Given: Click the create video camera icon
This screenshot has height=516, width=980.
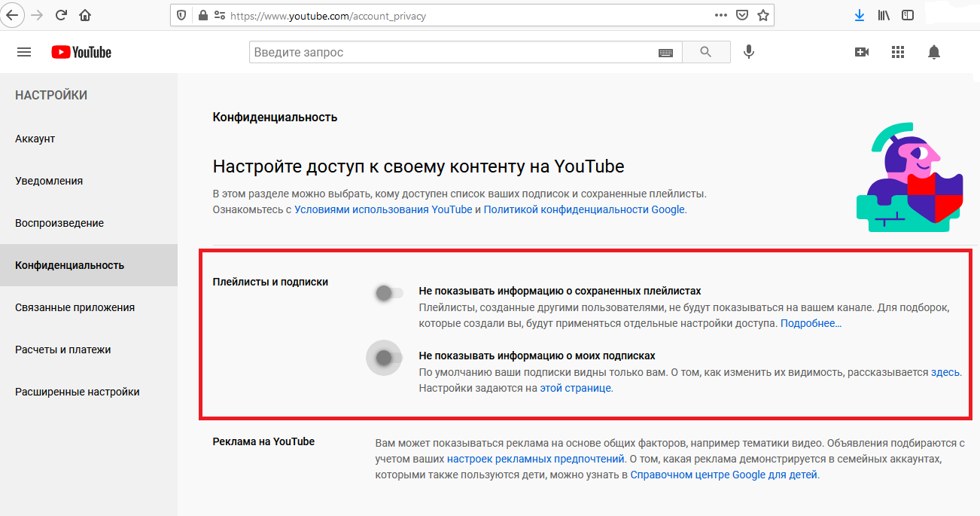Looking at the screenshot, I should (862, 52).
